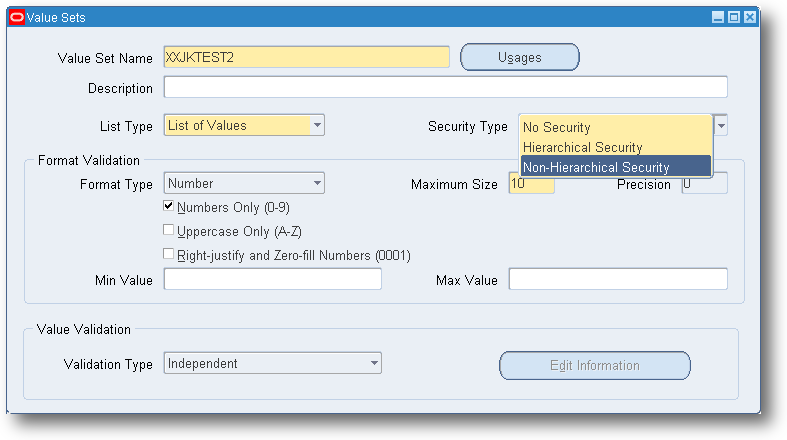Focus the Value Set Name field
Image resolution: width=787 pixels, height=440 pixels.
coord(307,57)
